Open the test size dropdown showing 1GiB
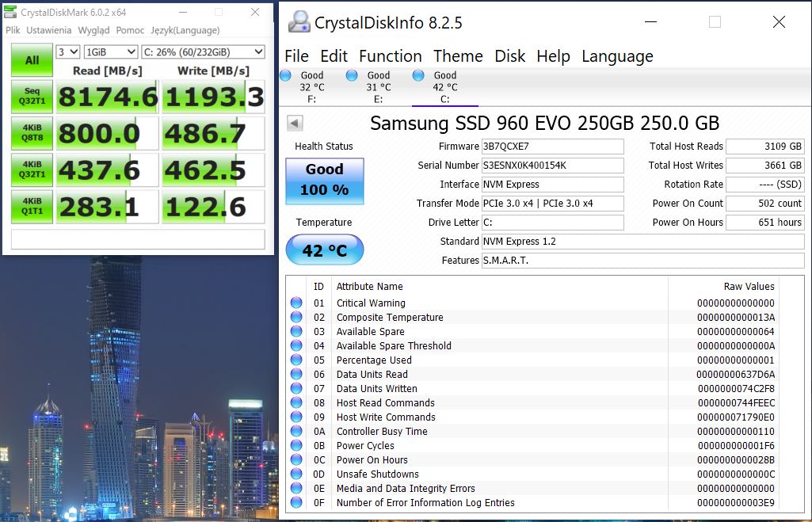 tap(111, 51)
